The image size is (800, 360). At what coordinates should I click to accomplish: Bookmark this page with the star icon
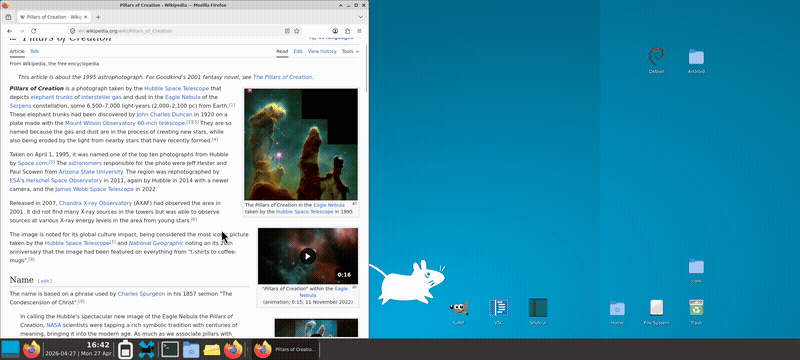click(296, 31)
